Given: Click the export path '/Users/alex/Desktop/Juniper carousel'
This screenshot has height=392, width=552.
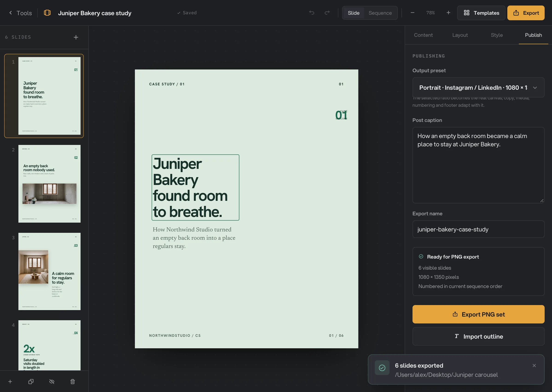Looking at the screenshot, I should coord(446,375).
